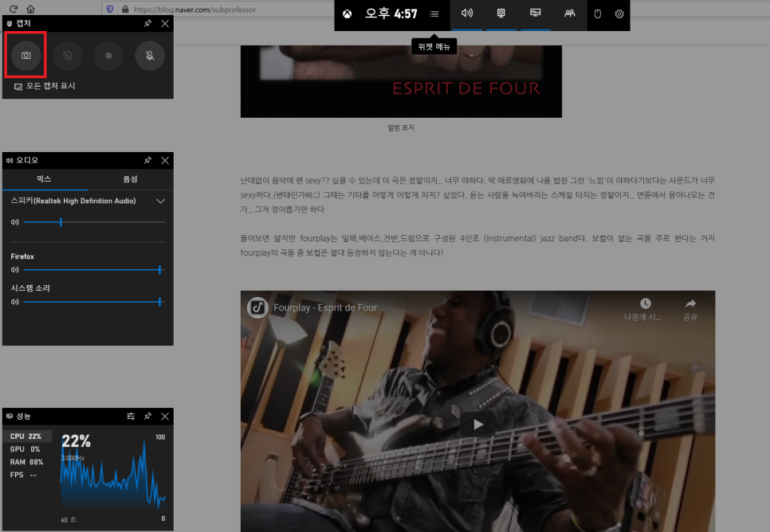
Task: Close the 오디오 widget
Action: pos(165,160)
